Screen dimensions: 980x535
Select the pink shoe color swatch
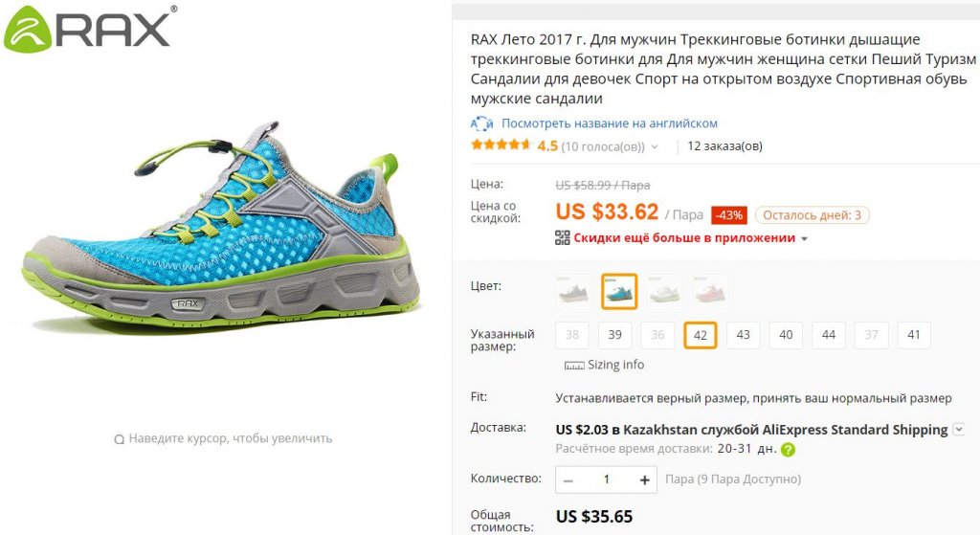pos(710,291)
